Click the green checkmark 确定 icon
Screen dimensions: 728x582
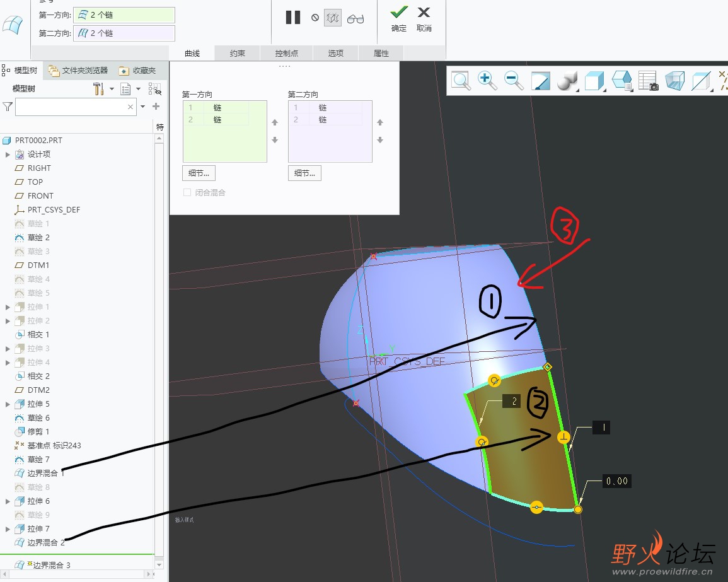398,13
